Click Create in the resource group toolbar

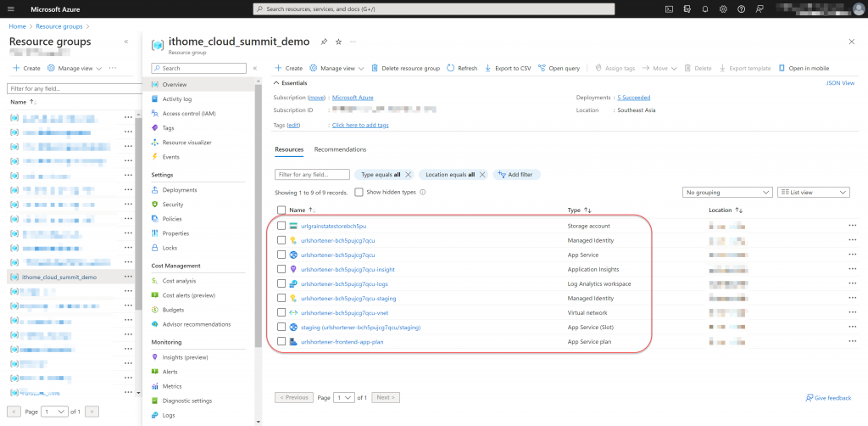tap(288, 68)
